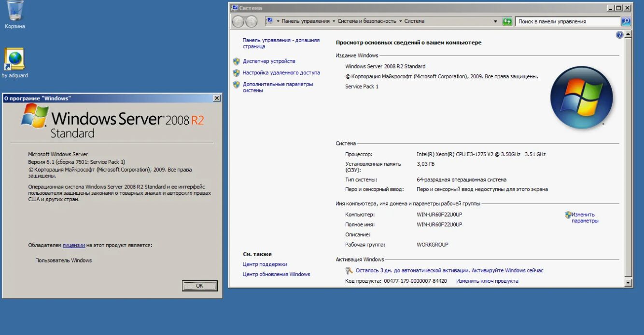Click the scrollbar up arrow in System window

pos(628,35)
